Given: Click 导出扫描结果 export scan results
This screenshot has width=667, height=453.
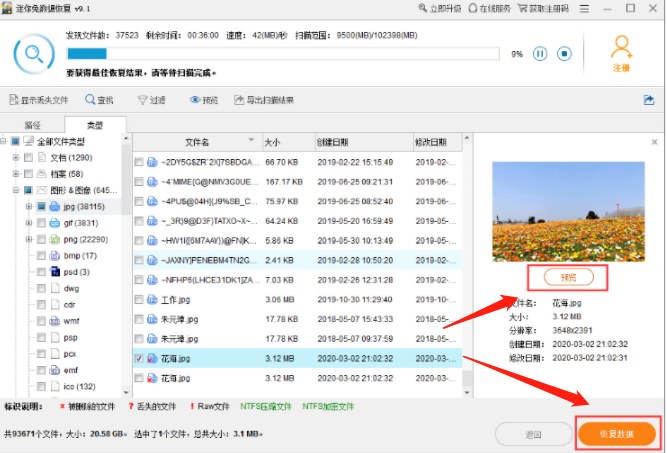Looking at the screenshot, I should pyautogui.click(x=264, y=100).
